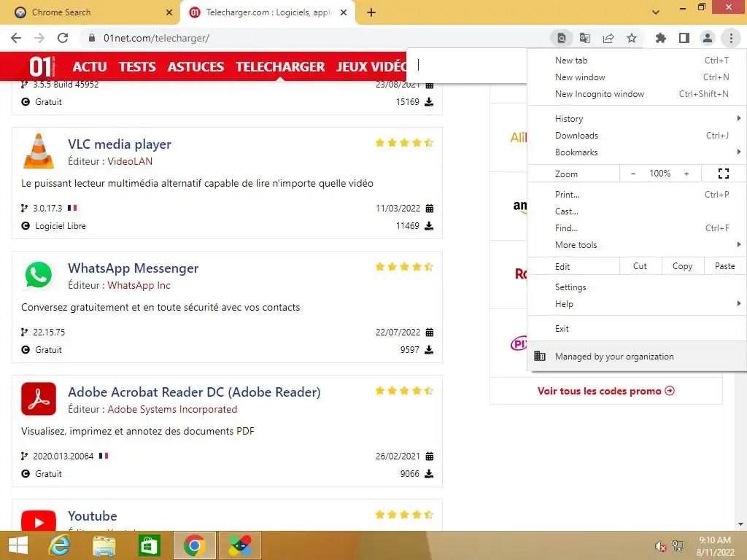Select New window menu item

pos(636,77)
